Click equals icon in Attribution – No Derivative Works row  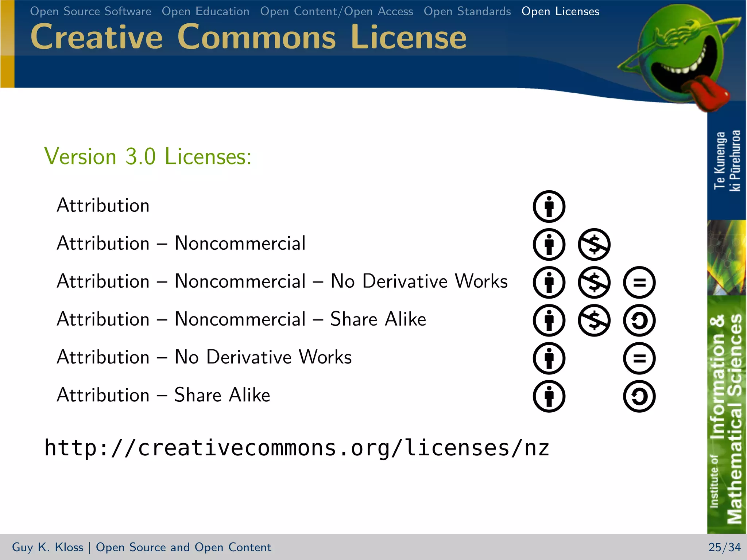tap(639, 358)
